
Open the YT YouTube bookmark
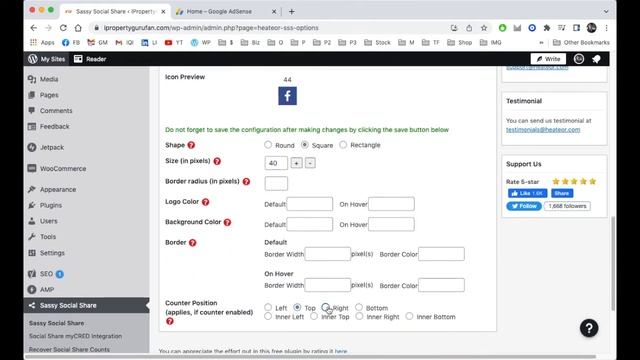[173, 42]
